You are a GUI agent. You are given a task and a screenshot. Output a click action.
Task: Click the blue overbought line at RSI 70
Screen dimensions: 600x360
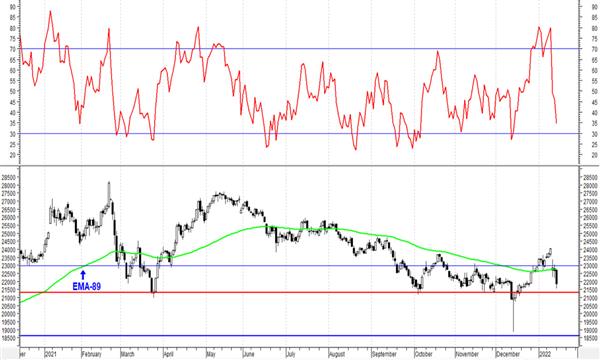pyautogui.click(x=298, y=49)
